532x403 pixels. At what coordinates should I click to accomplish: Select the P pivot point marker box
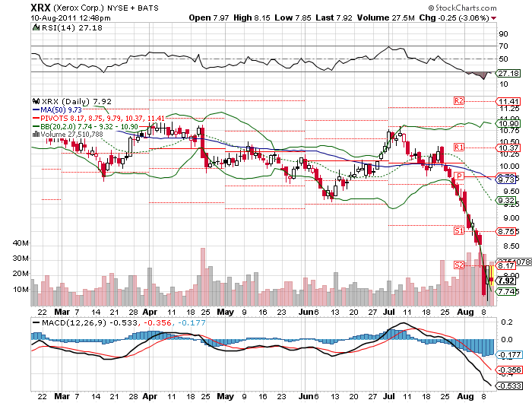click(x=459, y=176)
